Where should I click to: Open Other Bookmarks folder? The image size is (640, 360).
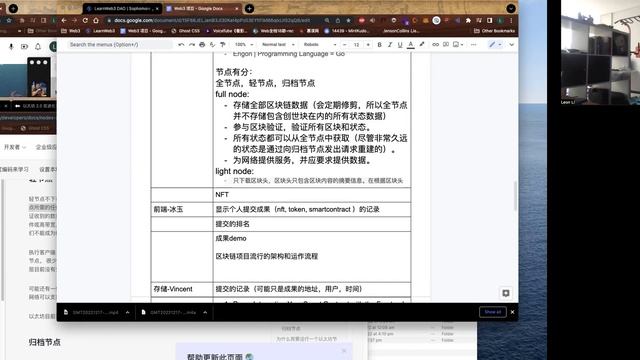coord(494,31)
